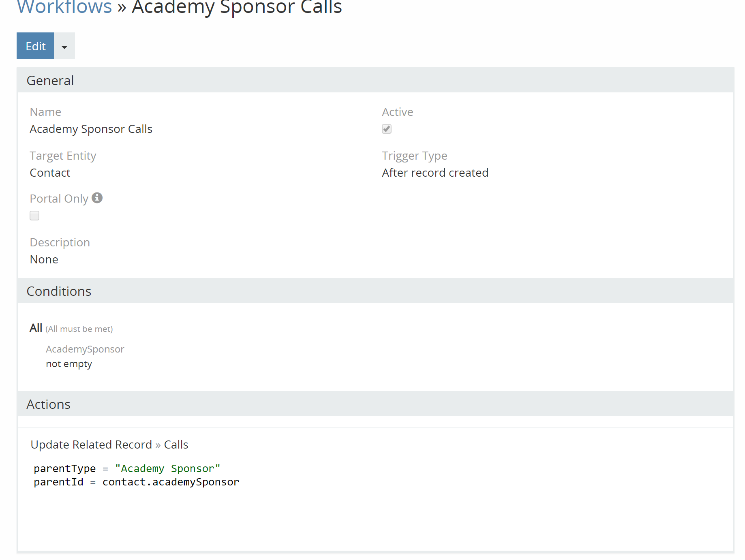Screen dimensions: 745x560
Task: Toggle the Active checkbox
Action: pyautogui.click(x=387, y=129)
